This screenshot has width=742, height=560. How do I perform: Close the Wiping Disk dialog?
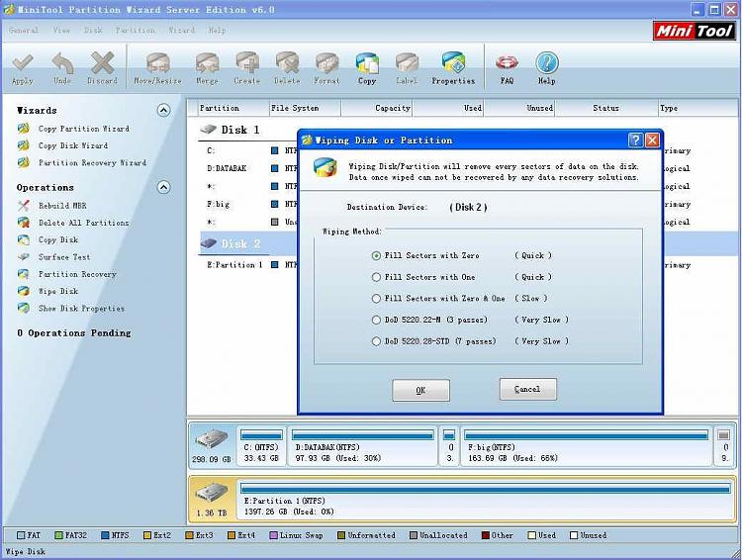click(x=652, y=140)
